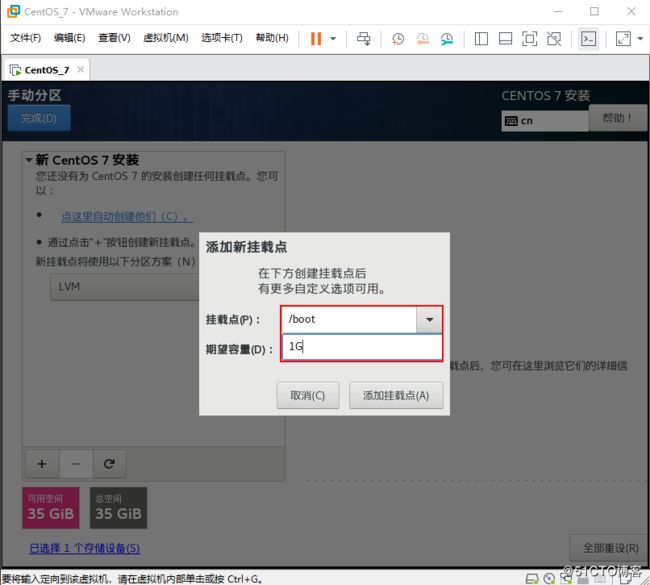650x585 pixels.
Task: Open the 查看(V) menu
Action: pos(114,38)
